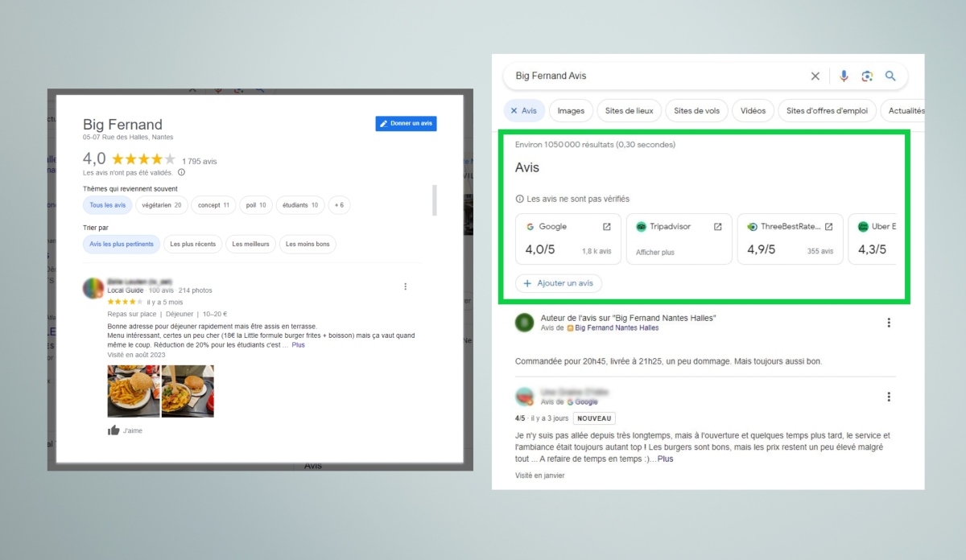966x560 pixels.
Task: Expand Tripadvisor card with 'Afficher plus'
Action: pyautogui.click(x=655, y=252)
